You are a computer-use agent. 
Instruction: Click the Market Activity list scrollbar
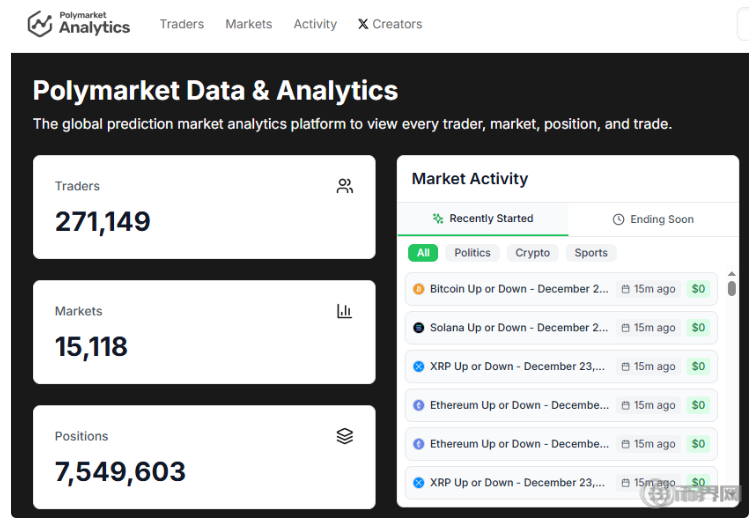731,289
